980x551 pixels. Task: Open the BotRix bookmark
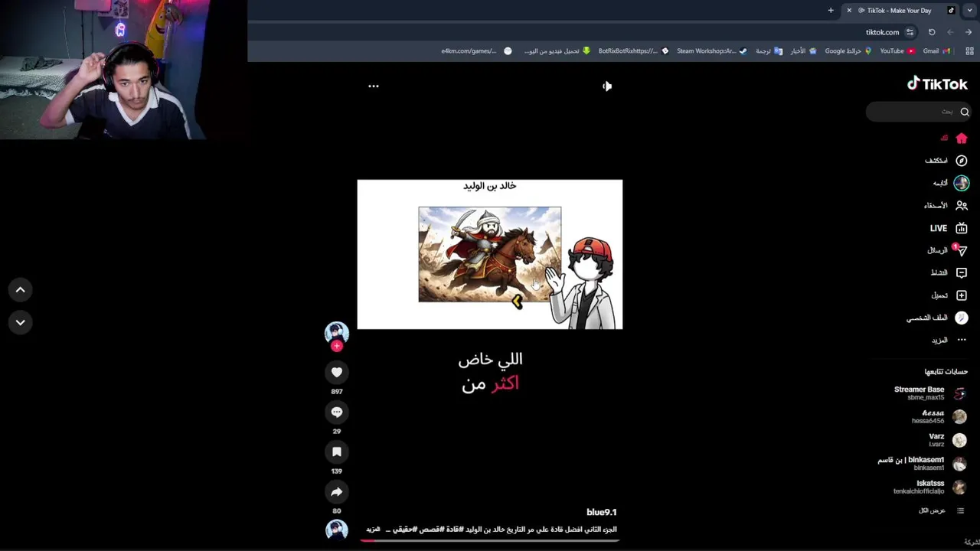pos(633,51)
